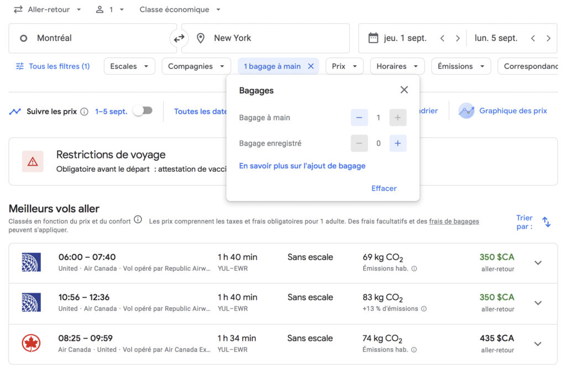The image size is (566, 392).
Task: Close the Bagages popup with X
Action: pos(404,90)
